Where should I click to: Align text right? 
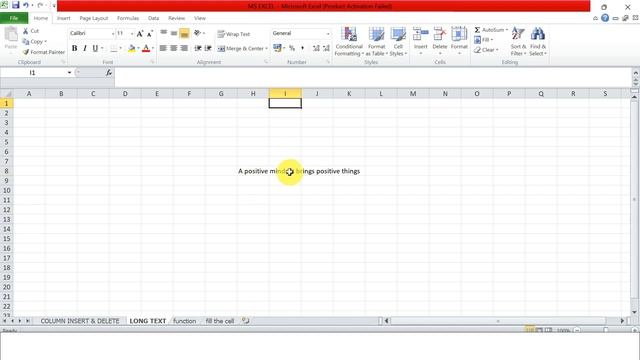[184, 48]
